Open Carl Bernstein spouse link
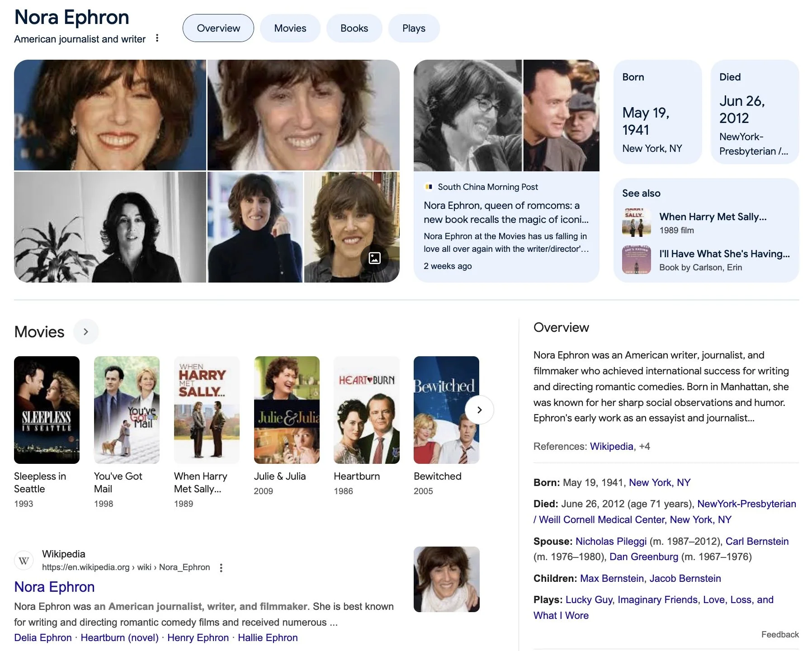 click(757, 541)
